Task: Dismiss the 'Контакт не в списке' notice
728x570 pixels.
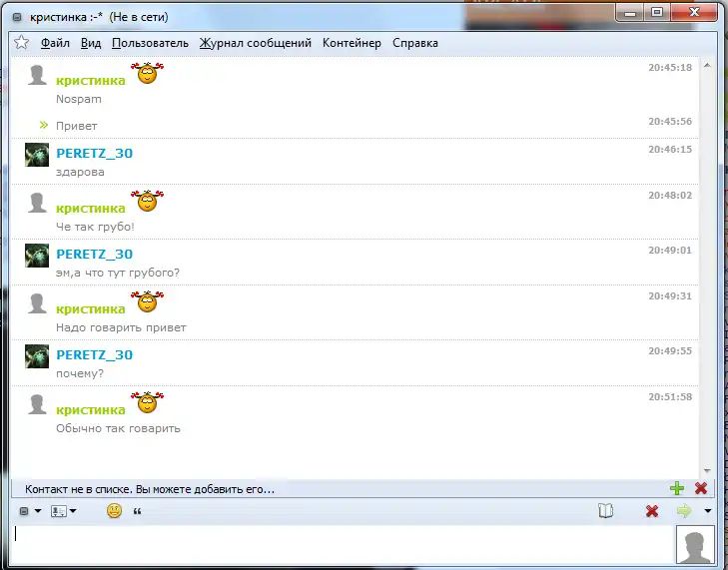Action: pyautogui.click(x=701, y=488)
